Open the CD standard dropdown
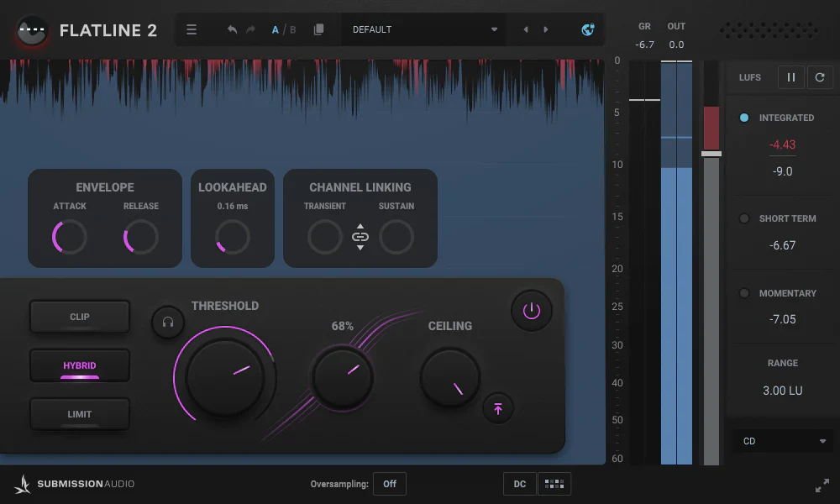Image resolution: width=840 pixels, height=504 pixels. pos(782,440)
